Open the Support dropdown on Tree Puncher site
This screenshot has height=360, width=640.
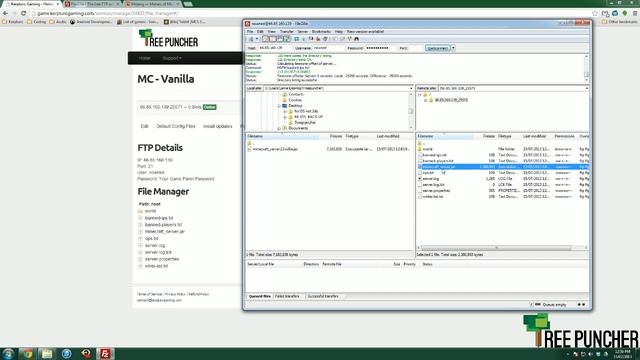point(172,58)
